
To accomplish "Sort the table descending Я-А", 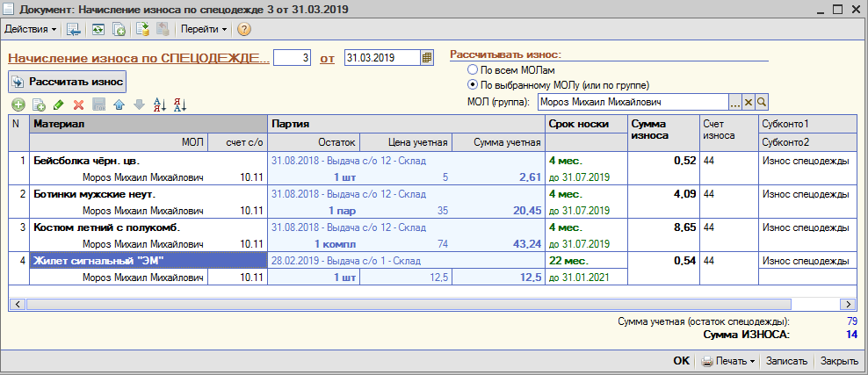I will (x=180, y=104).
